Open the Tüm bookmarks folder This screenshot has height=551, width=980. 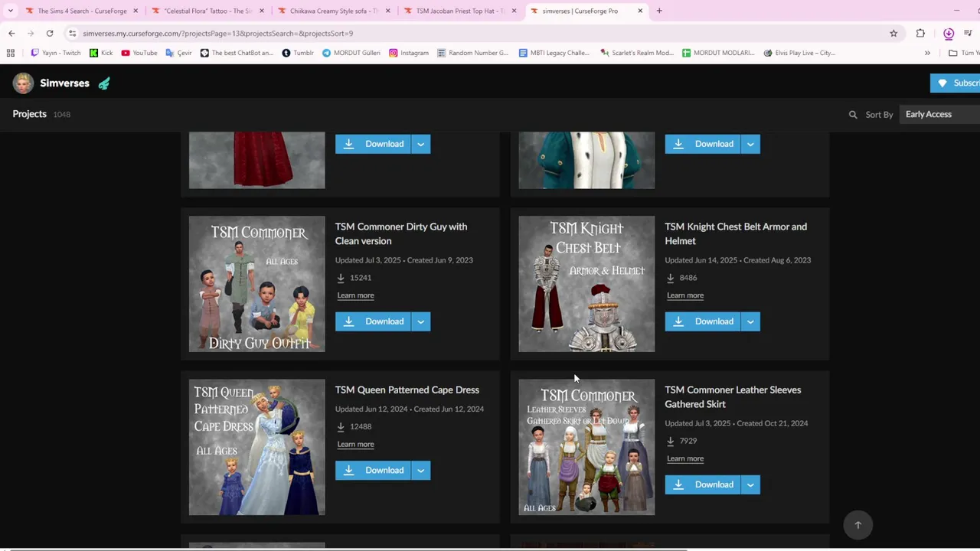point(963,53)
